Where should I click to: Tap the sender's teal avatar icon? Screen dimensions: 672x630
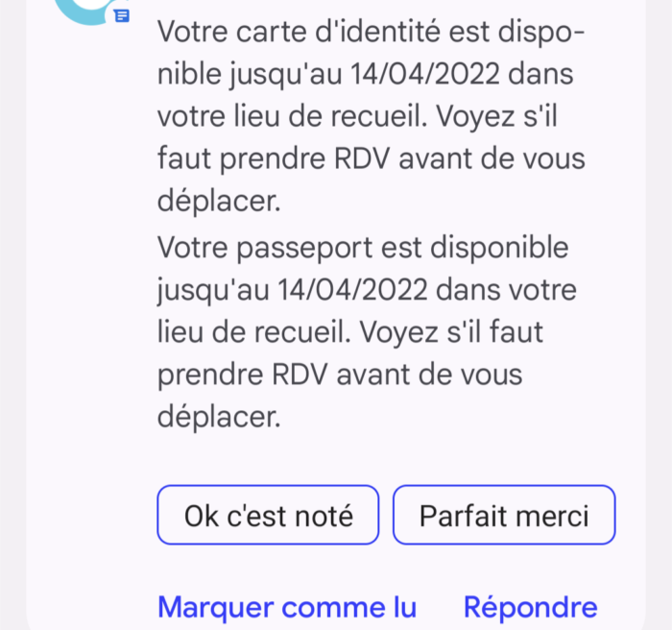point(85,10)
